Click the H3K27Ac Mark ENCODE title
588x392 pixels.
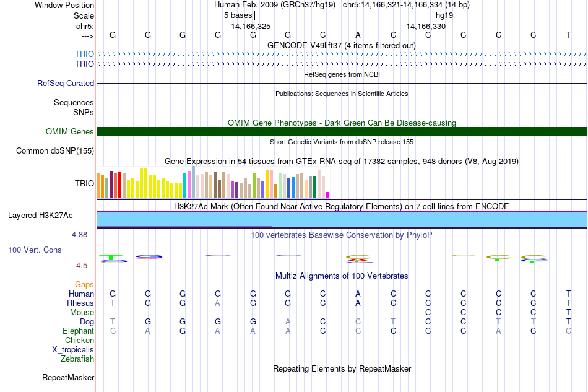[x=342, y=206]
